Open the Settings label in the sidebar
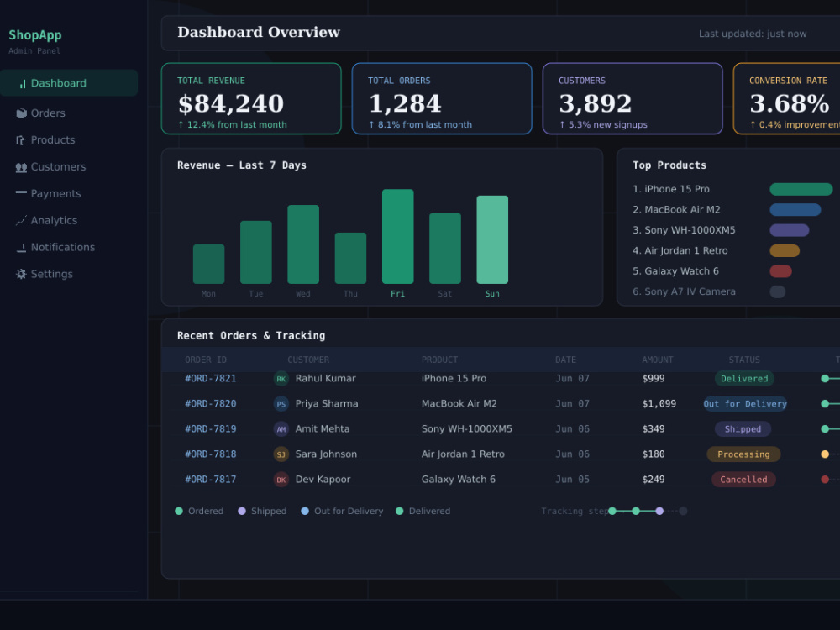Viewport: 840px width, 630px height. [51, 274]
